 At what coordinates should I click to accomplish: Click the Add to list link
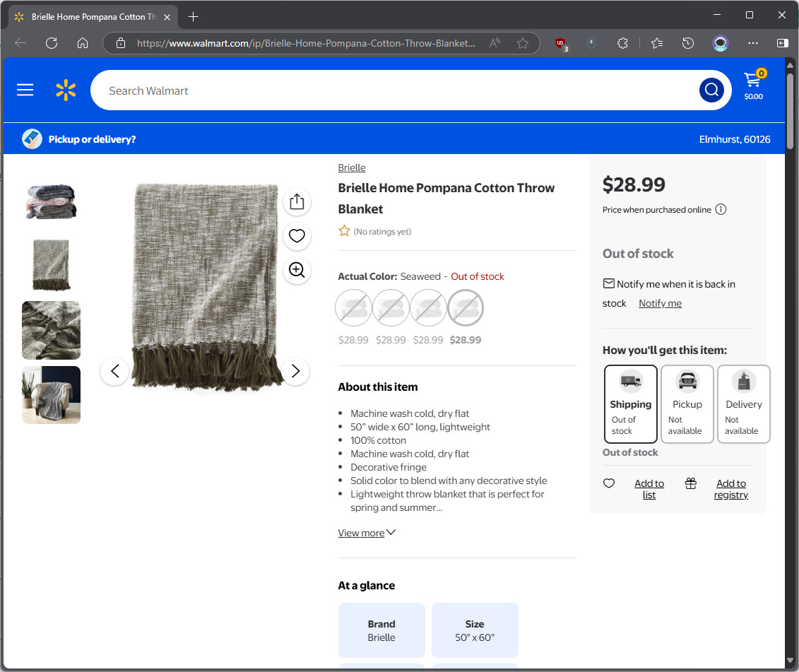[649, 489]
